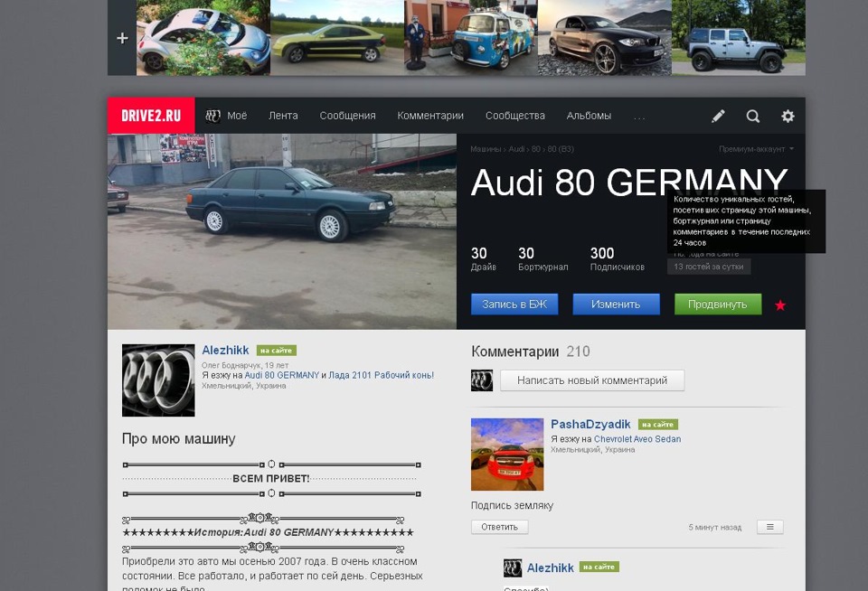Click the Комментарии 210 heading

click(x=531, y=352)
